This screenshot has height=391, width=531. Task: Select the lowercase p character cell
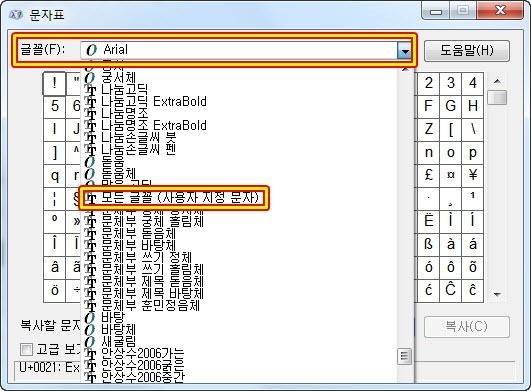pos(472,153)
